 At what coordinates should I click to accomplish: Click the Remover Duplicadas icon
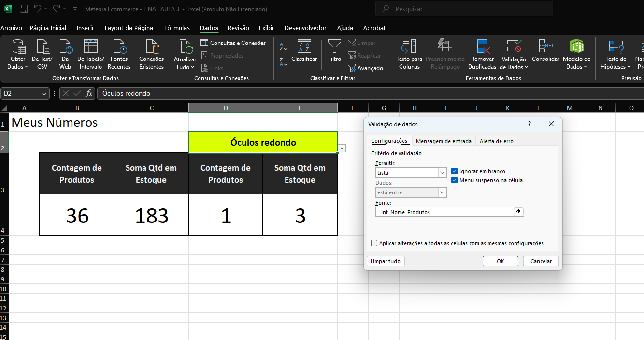(482, 47)
